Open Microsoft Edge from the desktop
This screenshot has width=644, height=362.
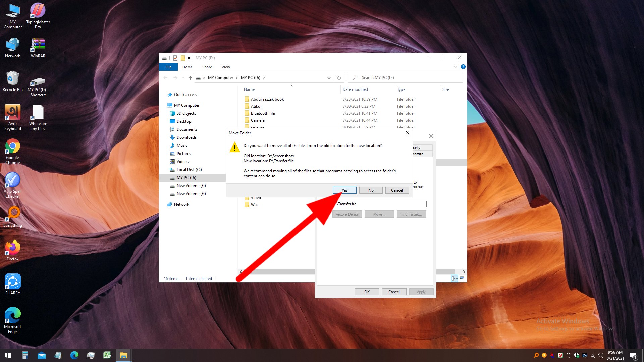[x=12, y=315]
